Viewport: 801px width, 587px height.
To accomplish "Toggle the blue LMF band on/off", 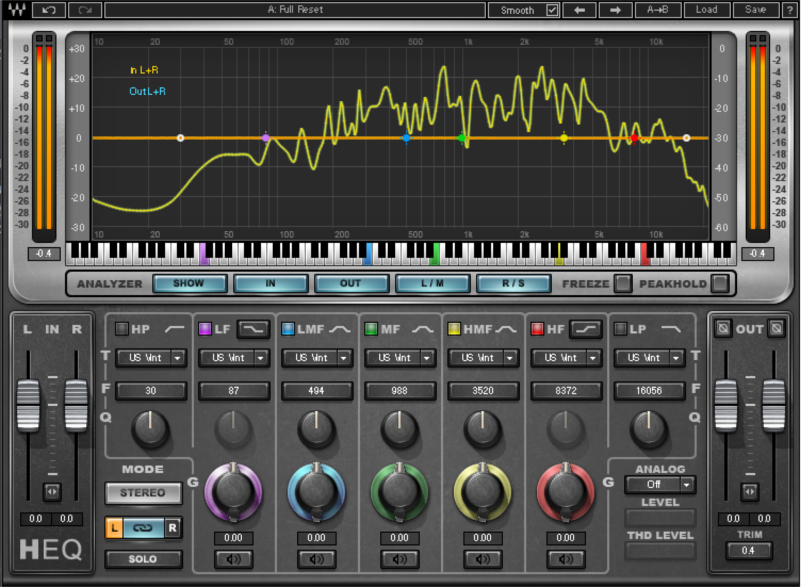I will [x=288, y=328].
